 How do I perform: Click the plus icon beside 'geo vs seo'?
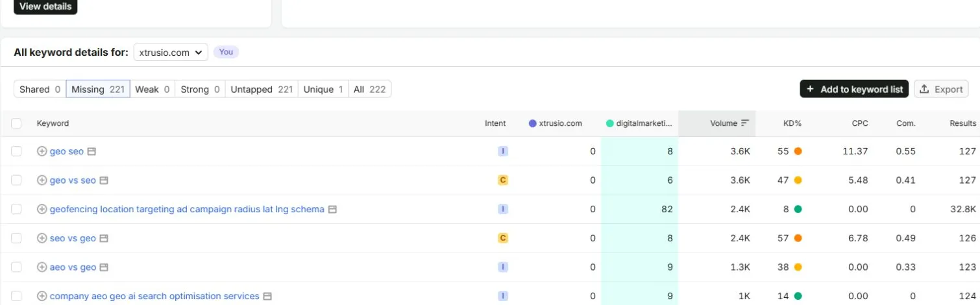[x=42, y=180]
